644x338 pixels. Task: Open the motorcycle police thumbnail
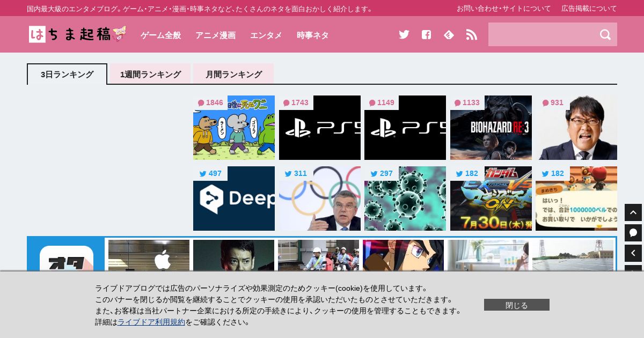click(x=318, y=255)
